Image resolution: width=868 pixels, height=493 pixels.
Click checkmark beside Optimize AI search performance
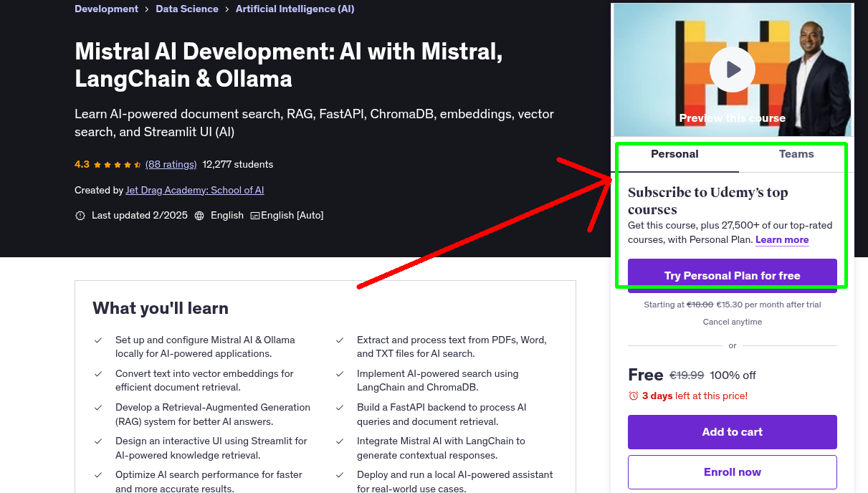98,475
